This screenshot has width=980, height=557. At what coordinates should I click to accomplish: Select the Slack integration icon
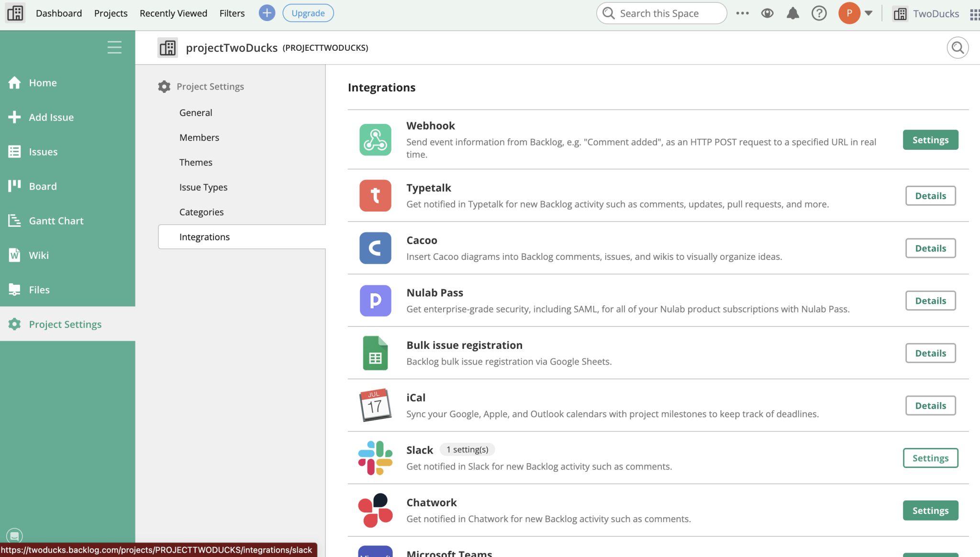pyautogui.click(x=375, y=457)
